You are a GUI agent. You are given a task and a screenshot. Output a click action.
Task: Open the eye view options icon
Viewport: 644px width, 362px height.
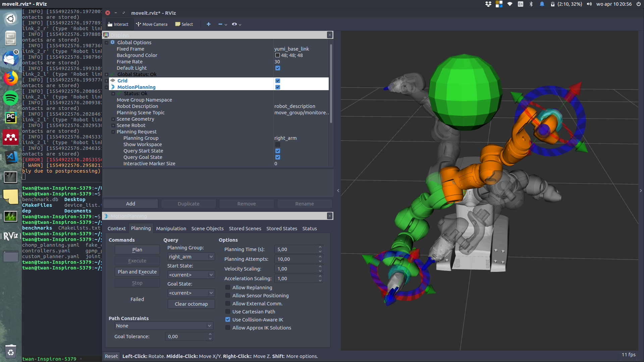(234, 24)
